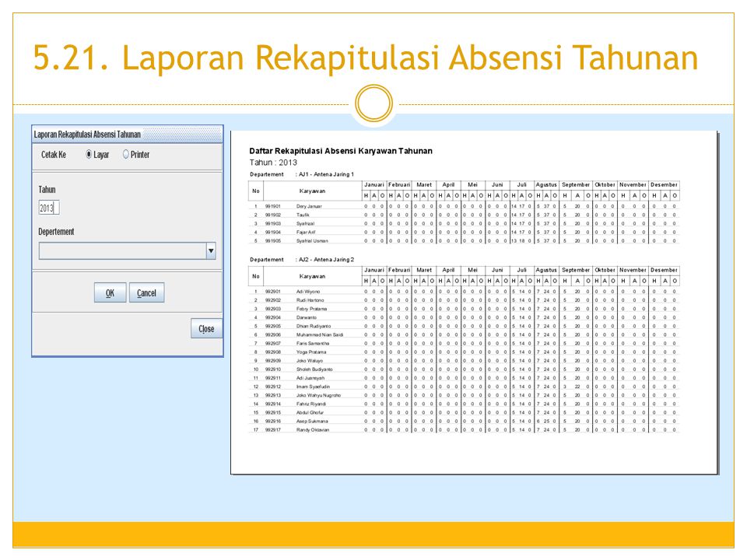Screen dimensions: 747x560
Task: Expand the Departement dropdown arrow
Action: (x=210, y=250)
